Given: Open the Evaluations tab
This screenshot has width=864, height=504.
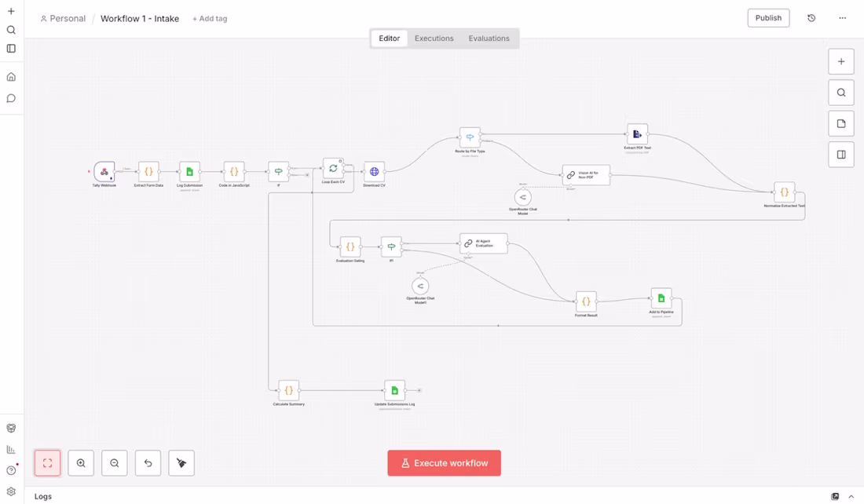Looking at the screenshot, I should 489,38.
